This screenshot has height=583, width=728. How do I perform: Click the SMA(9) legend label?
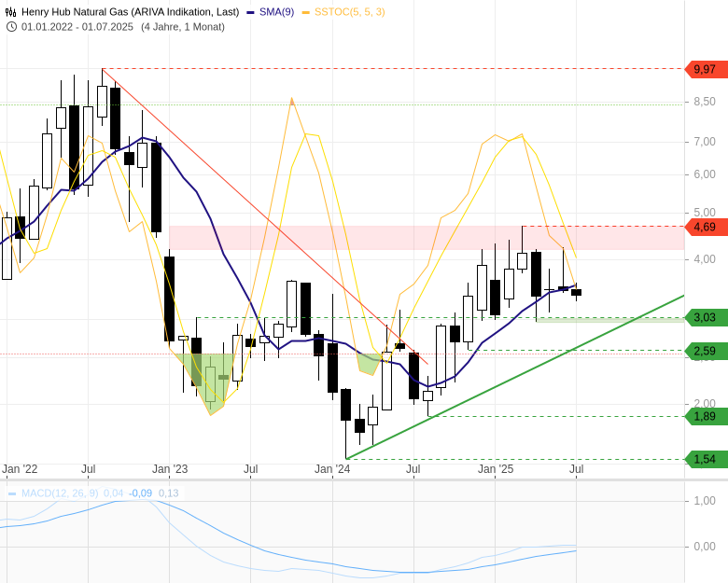click(x=276, y=12)
